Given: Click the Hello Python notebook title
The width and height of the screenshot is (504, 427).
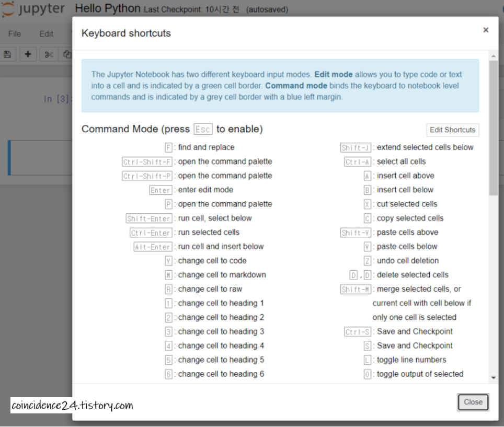Looking at the screenshot, I should click(108, 8).
